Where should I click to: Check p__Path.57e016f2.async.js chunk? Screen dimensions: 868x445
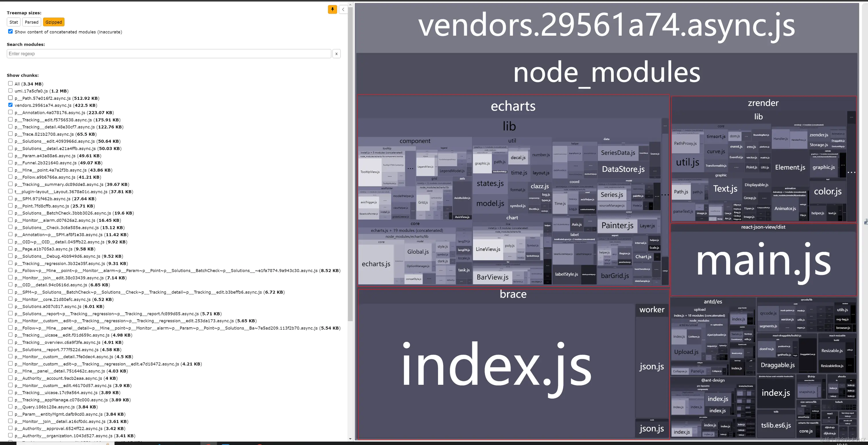pos(10,98)
